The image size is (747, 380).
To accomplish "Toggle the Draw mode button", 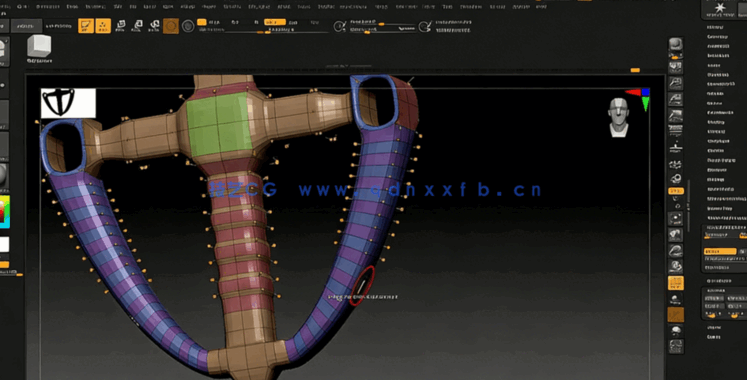I will pyautogui.click(x=103, y=26).
